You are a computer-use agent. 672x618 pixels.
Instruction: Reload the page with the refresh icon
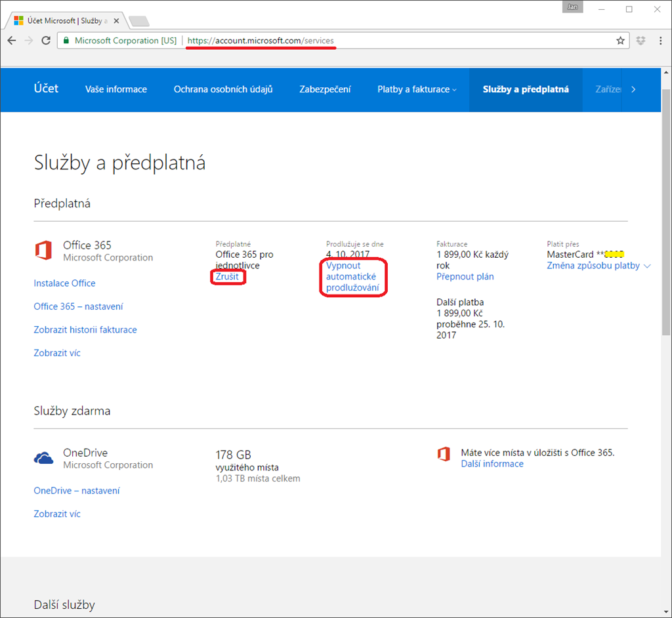coord(46,40)
